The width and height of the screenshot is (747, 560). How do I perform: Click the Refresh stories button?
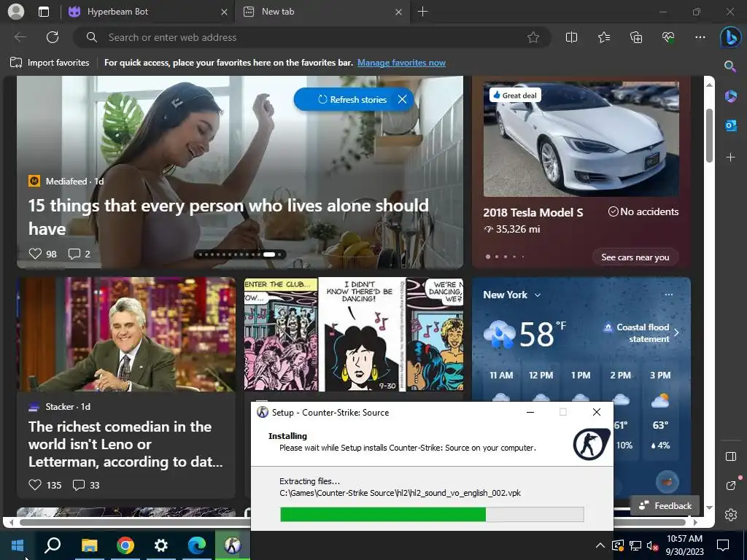[x=352, y=99]
